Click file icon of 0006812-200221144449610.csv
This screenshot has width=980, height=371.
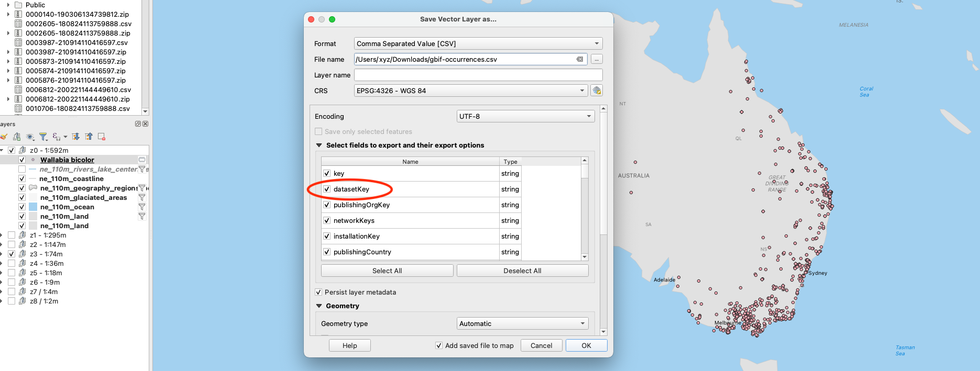(18, 89)
